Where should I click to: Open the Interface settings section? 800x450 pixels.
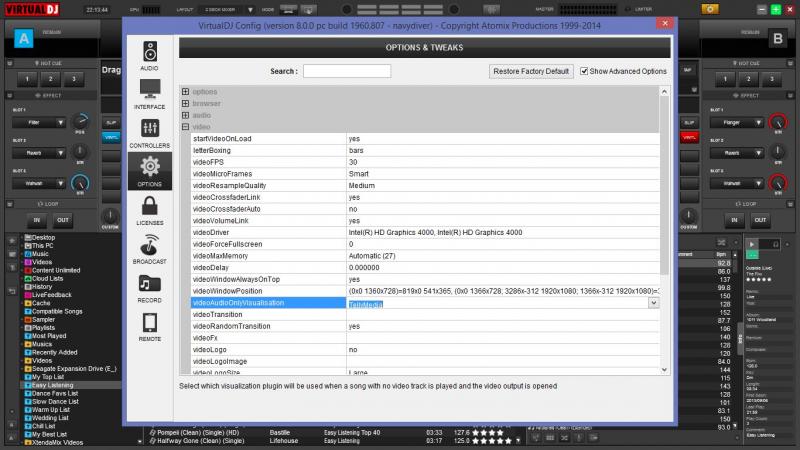(149, 94)
